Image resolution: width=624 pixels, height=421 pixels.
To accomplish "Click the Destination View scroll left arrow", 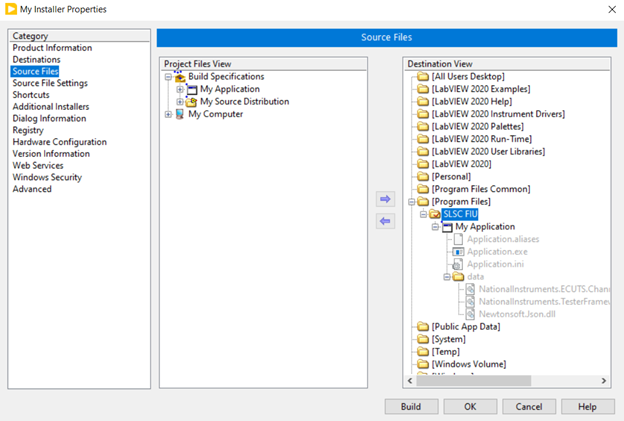I will coord(410,381).
